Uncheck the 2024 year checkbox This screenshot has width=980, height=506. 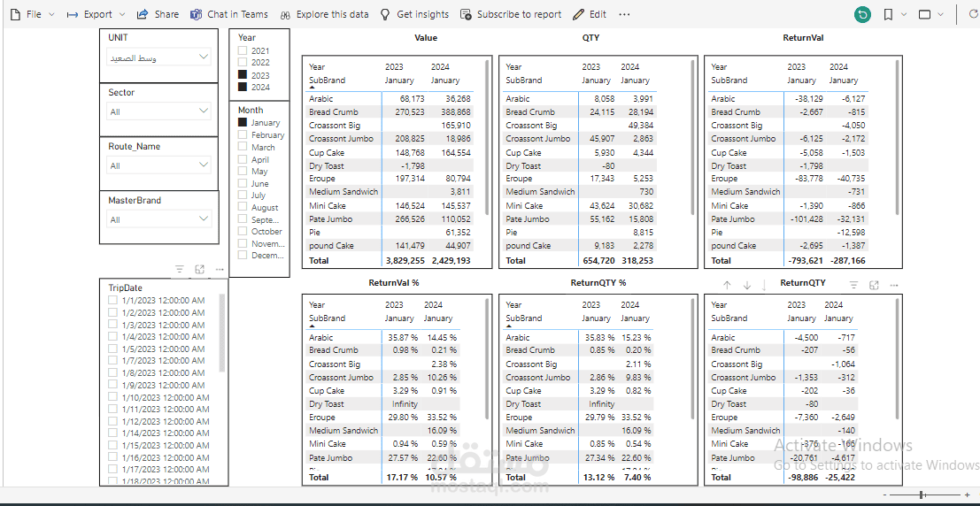pos(243,87)
